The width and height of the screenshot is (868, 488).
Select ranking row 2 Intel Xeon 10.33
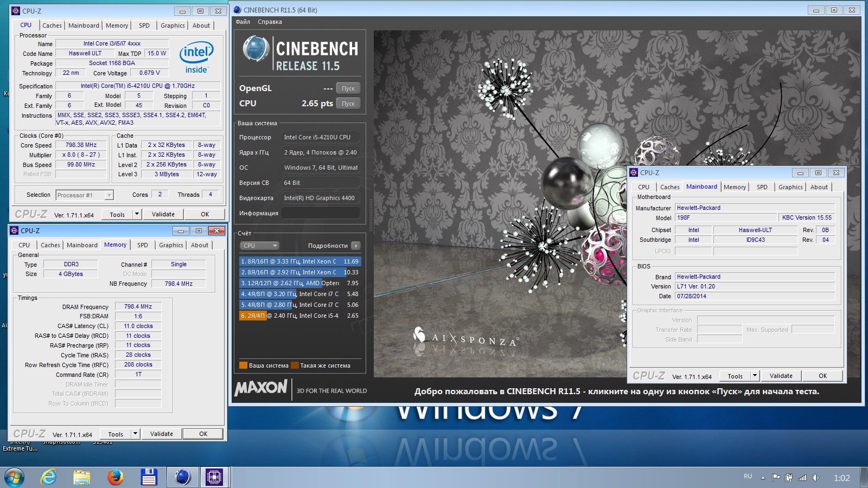click(299, 272)
